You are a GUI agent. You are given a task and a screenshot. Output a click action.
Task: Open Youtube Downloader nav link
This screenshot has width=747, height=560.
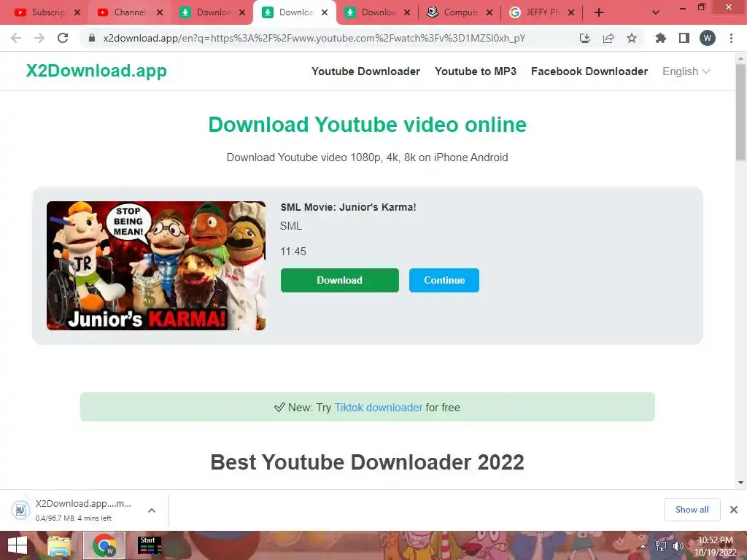366,71
